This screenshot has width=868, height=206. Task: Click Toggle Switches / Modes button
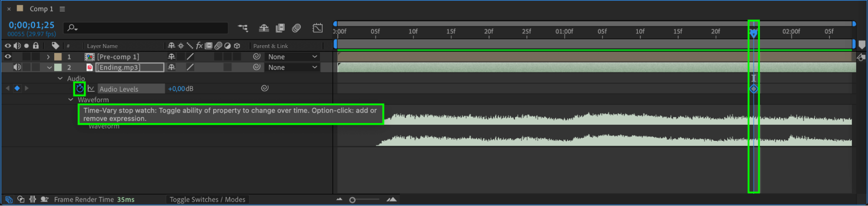pos(207,199)
